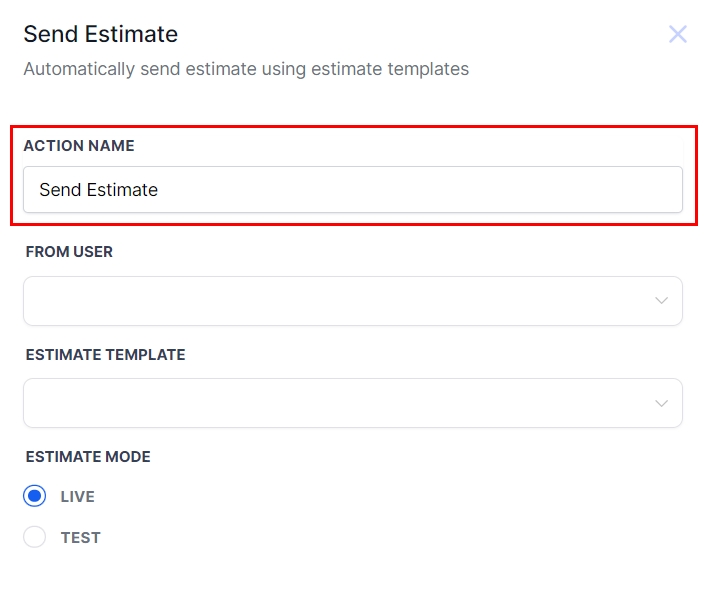Screen dimensions: 713x606
Task: Focus the Action Name input field
Action: (x=352, y=190)
